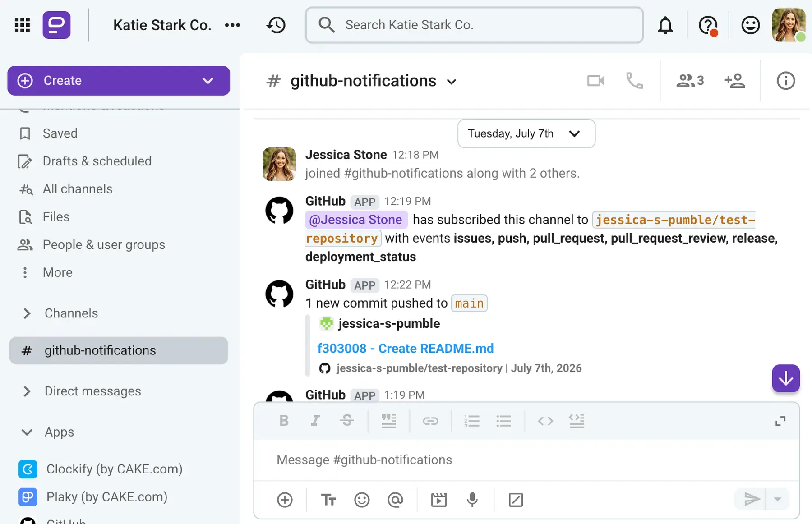The image size is (812, 524).
Task: Open notifications bell
Action: [x=665, y=25]
